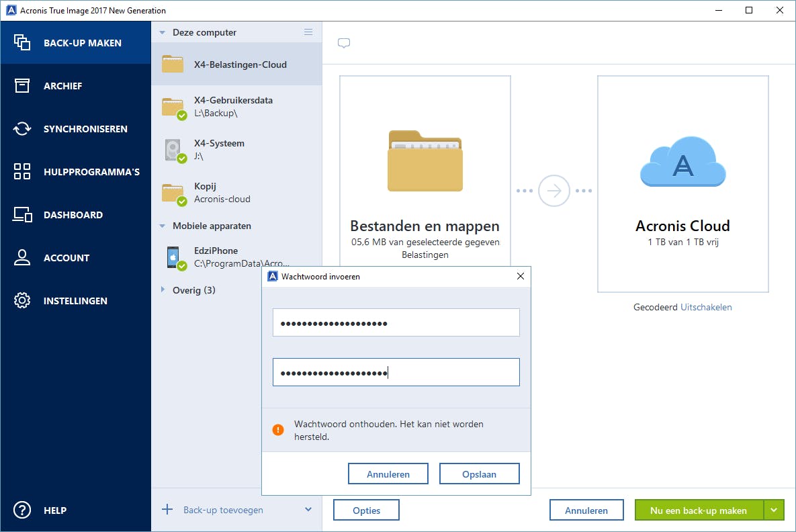796x532 pixels.
Task: Open the INSTELLINGEN section
Action: coord(75,301)
